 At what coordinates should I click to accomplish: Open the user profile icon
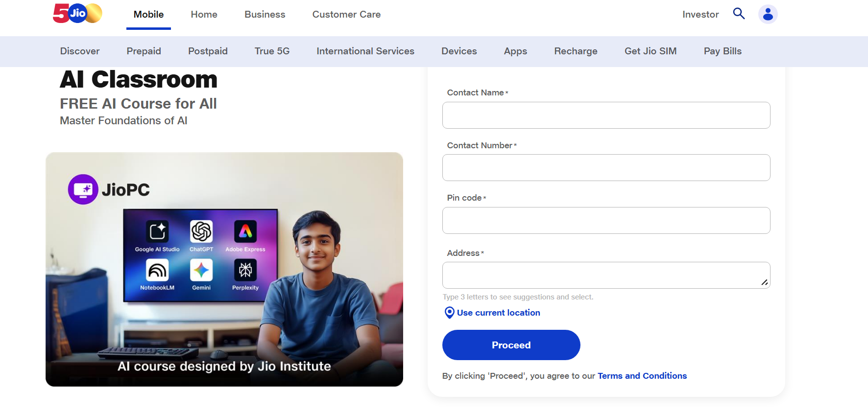768,14
